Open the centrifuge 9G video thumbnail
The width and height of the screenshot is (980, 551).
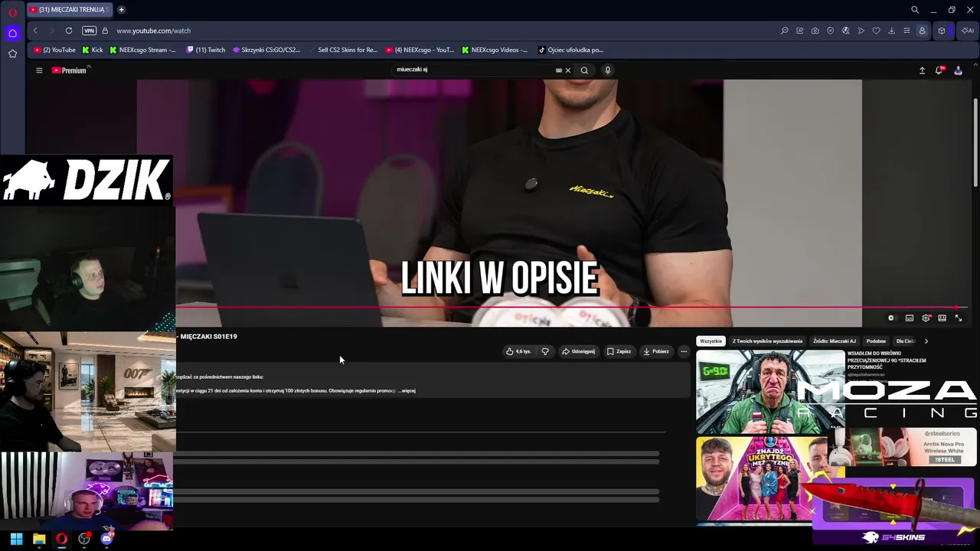(x=770, y=392)
